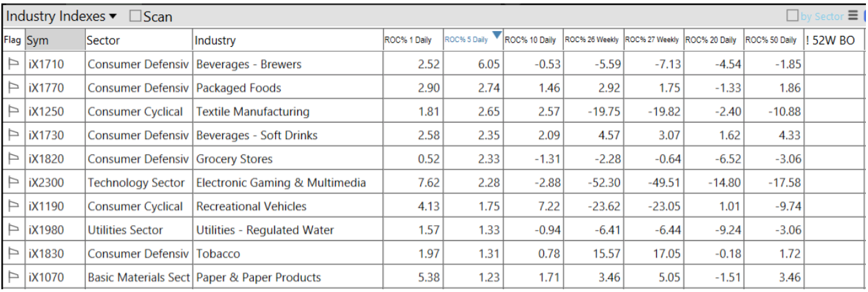
Task: Click the 52W BO column header
Action: point(833,40)
